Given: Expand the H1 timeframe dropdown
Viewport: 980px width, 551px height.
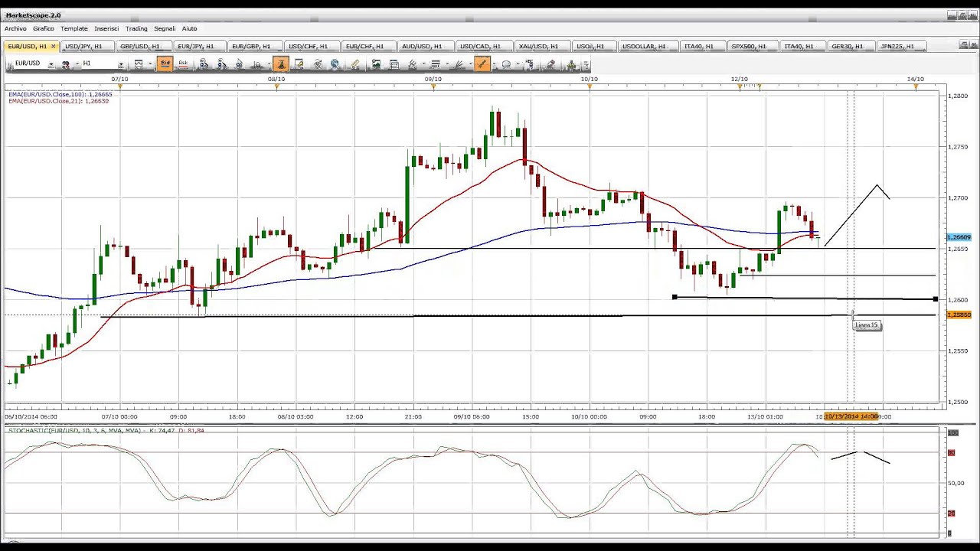Looking at the screenshot, I should (x=121, y=64).
